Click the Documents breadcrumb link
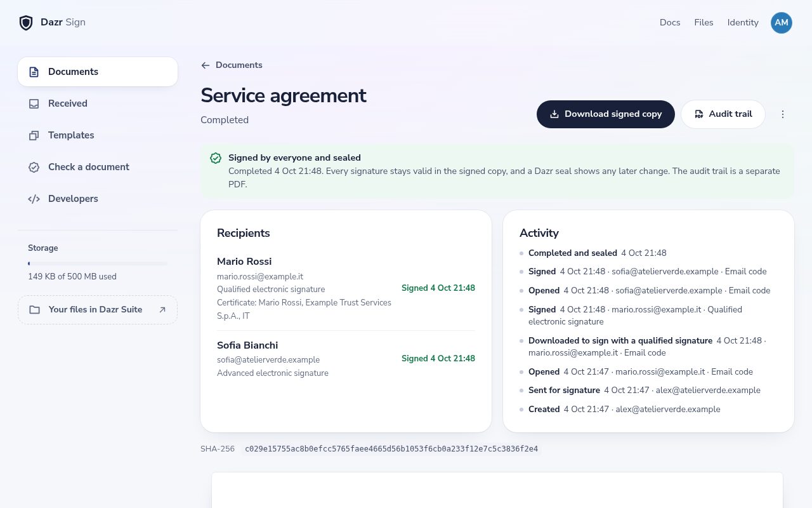Screen dimensions: 812x508 [239, 65]
